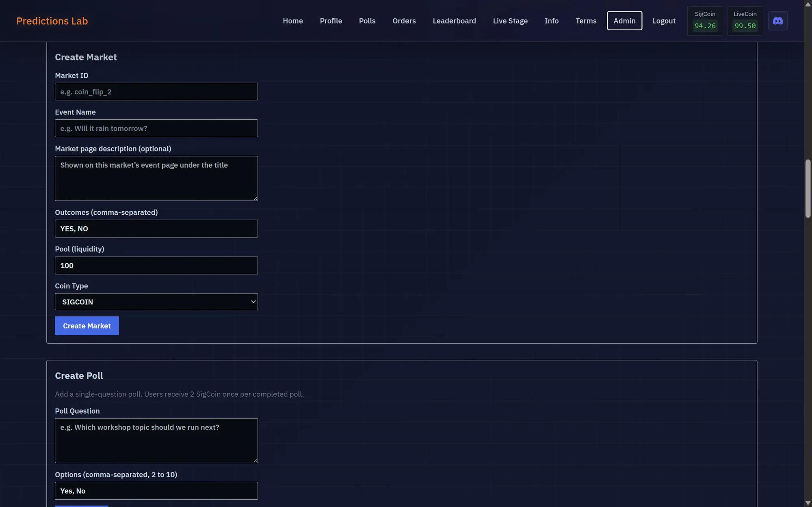Click the page vertical scrollbar thumb
The height and width of the screenshot is (507, 812).
pos(808,189)
